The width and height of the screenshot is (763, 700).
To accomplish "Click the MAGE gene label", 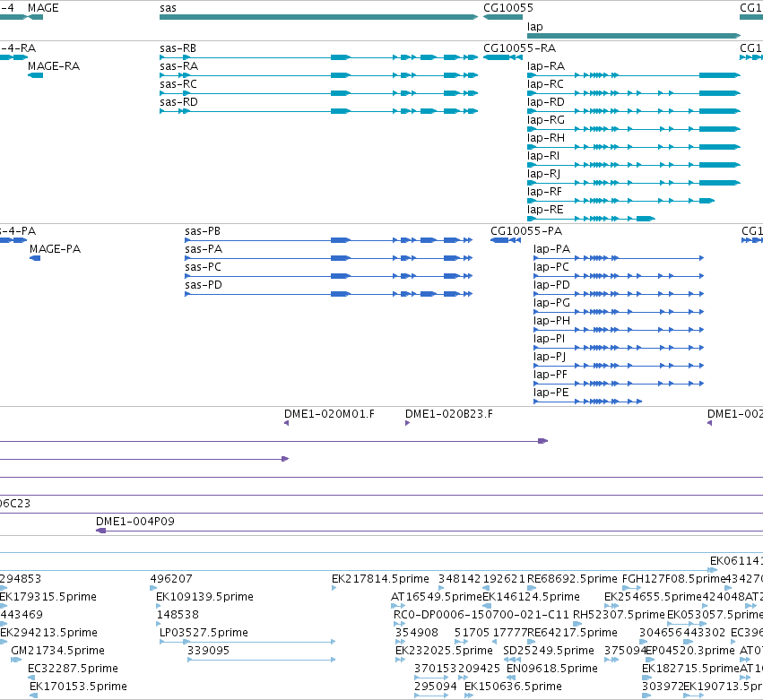I will (43, 8).
